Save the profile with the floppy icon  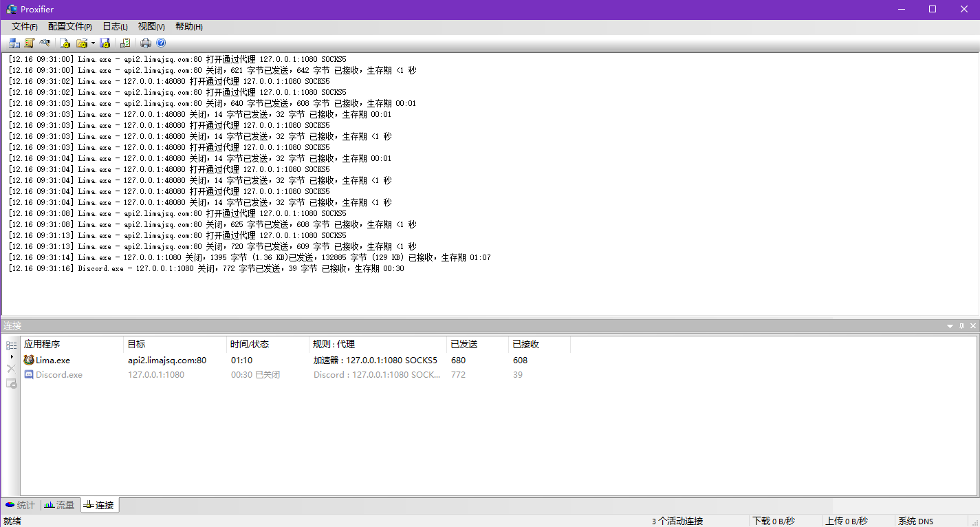(x=105, y=43)
